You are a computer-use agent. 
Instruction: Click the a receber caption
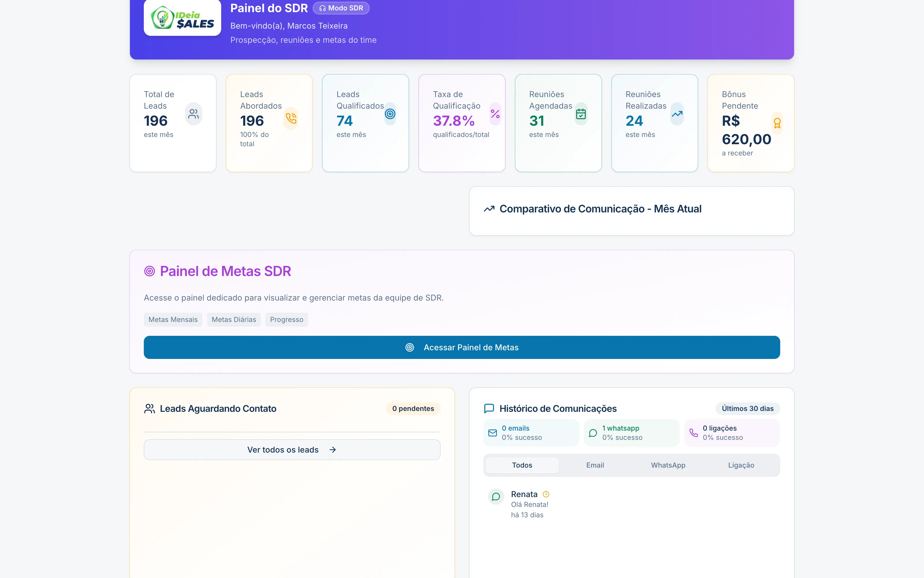click(737, 153)
